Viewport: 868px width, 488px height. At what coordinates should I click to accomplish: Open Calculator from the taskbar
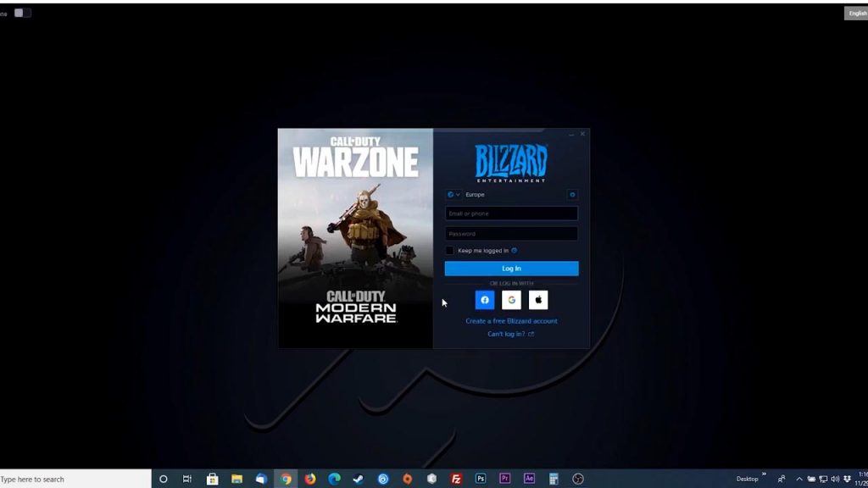(x=554, y=480)
